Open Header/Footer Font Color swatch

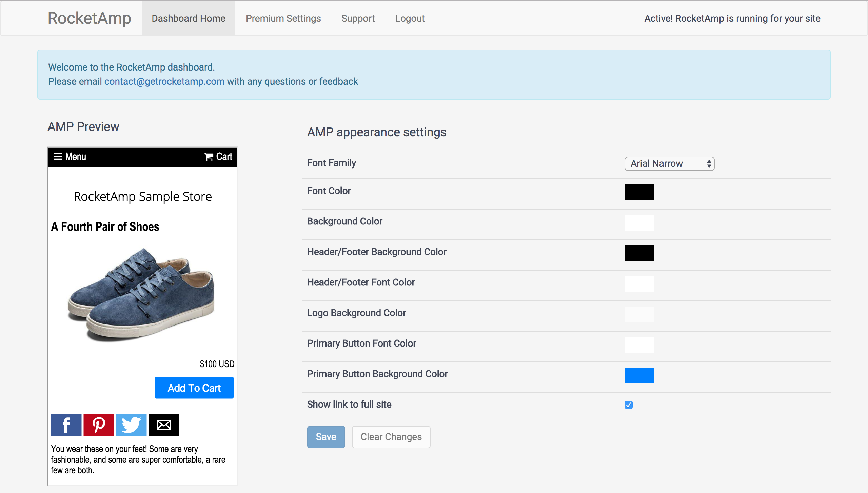pos(639,284)
